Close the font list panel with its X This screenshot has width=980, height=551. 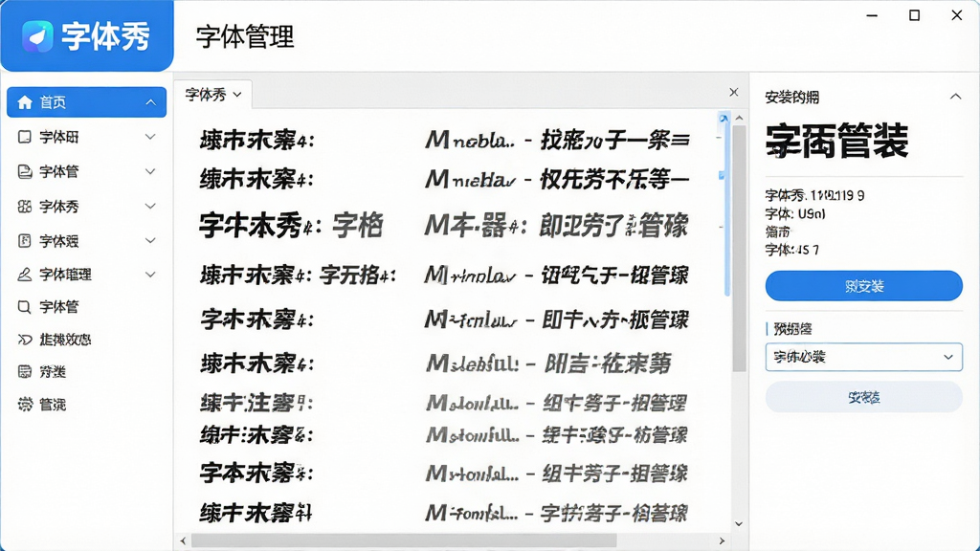(x=734, y=93)
